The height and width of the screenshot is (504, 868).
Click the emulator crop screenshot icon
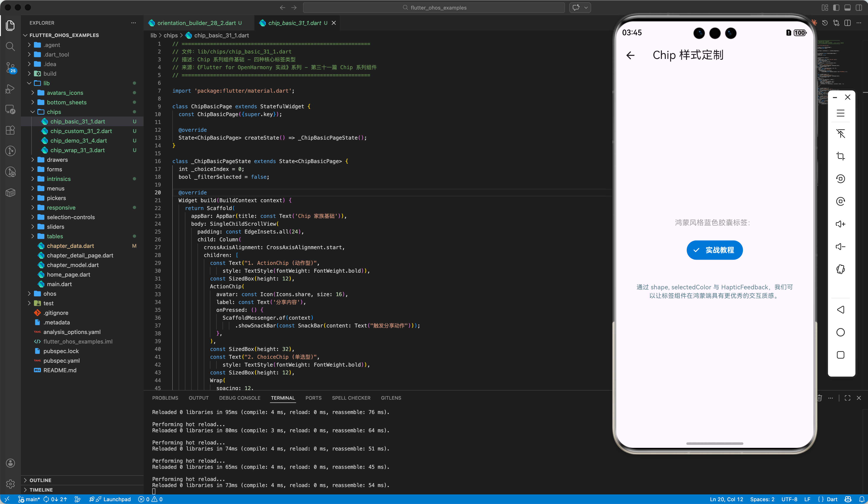click(x=840, y=156)
